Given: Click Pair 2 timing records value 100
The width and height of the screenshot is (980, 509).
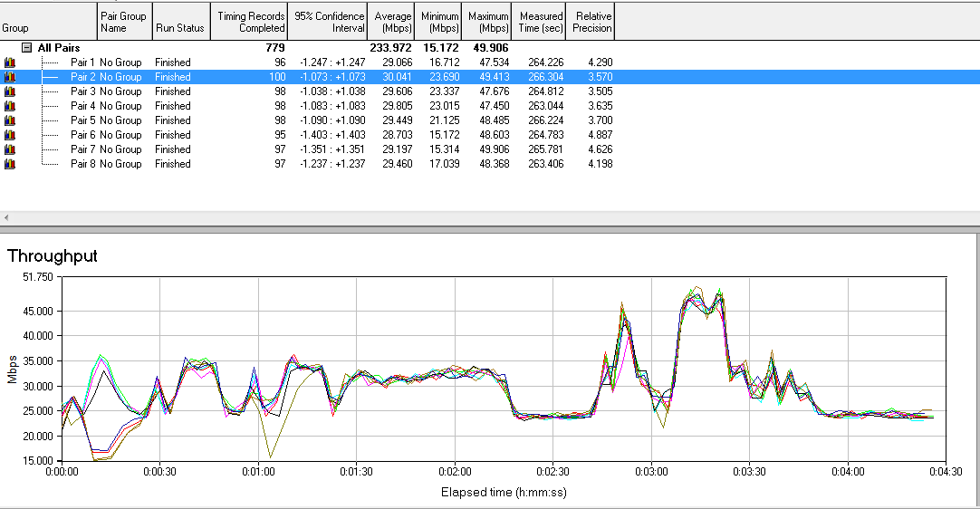Looking at the screenshot, I should click(x=277, y=77).
